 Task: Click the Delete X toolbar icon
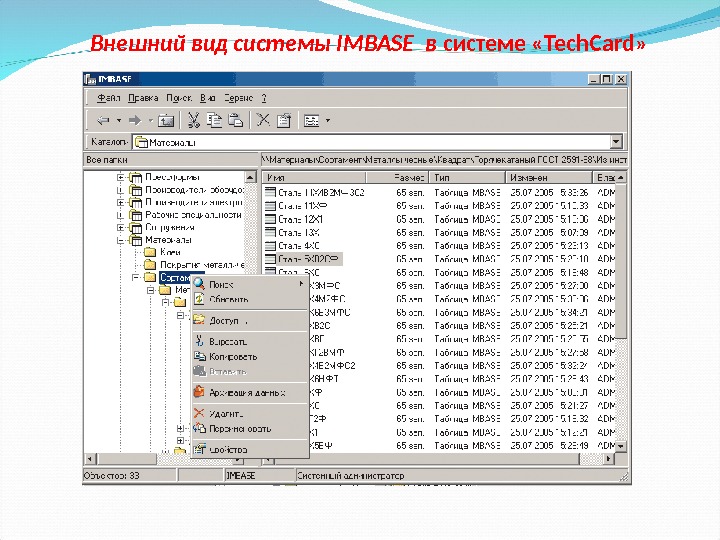point(263,120)
